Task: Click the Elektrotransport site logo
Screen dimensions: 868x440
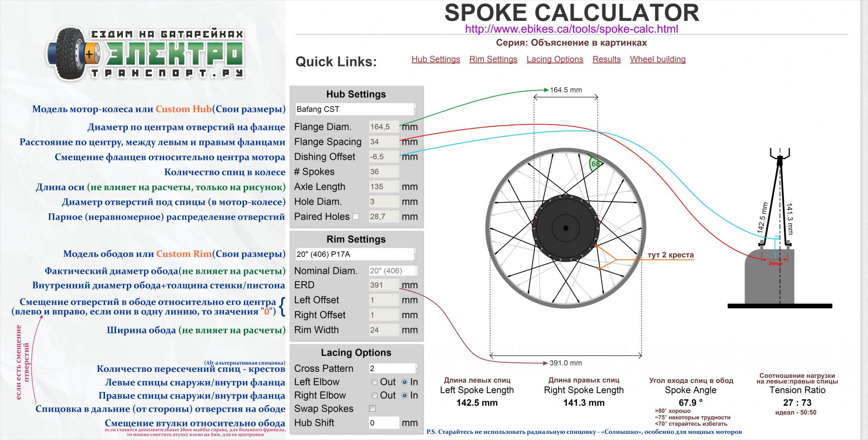Action: (145, 54)
